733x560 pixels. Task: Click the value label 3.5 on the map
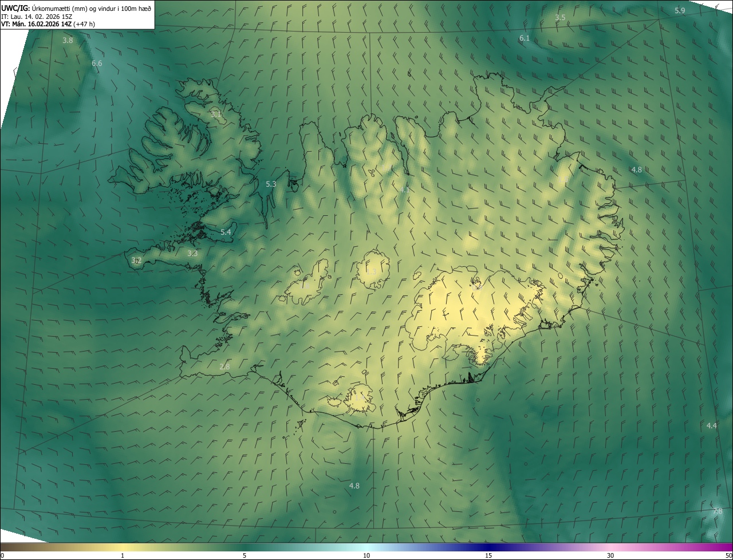pyautogui.click(x=560, y=18)
